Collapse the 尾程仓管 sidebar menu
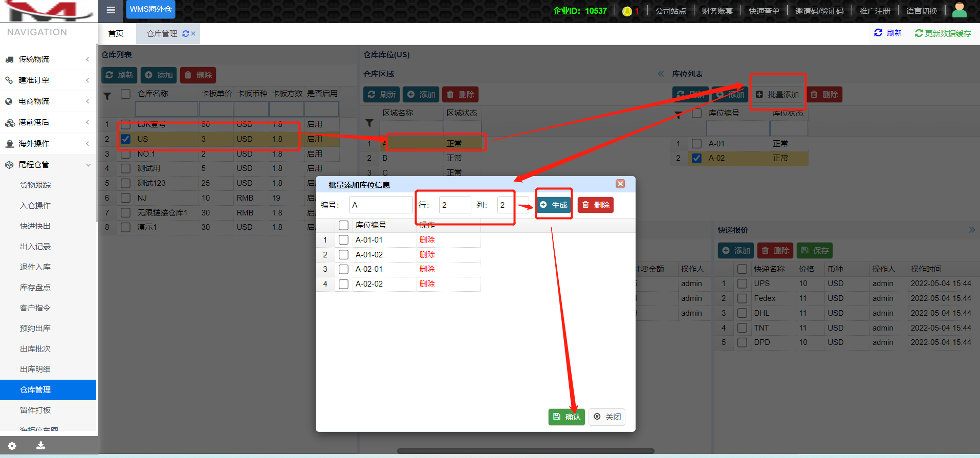980x458 pixels. [x=48, y=165]
